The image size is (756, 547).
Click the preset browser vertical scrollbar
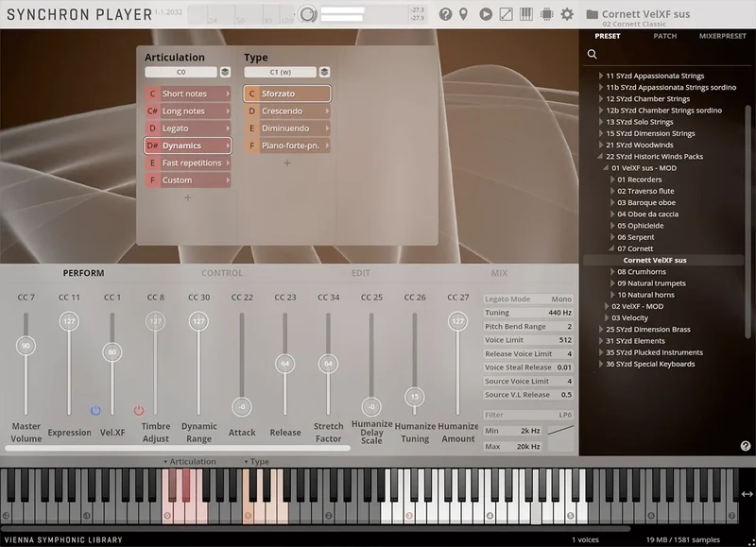[748, 222]
